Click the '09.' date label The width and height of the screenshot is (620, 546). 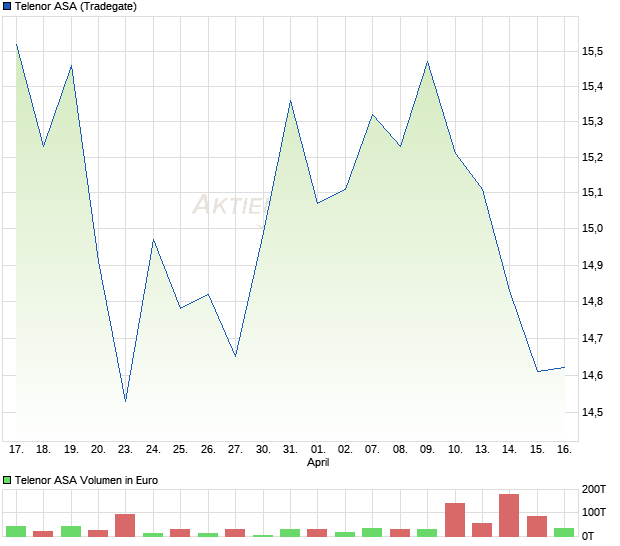tap(427, 450)
